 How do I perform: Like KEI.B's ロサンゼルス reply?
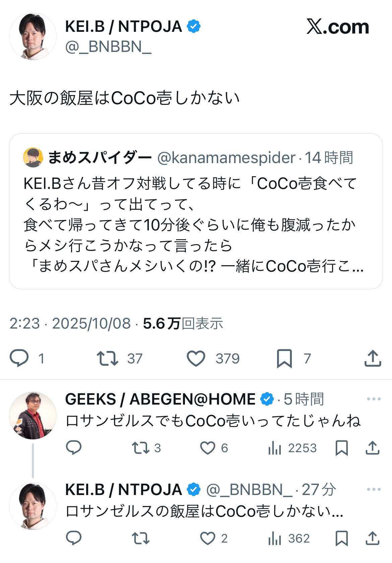(207, 538)
